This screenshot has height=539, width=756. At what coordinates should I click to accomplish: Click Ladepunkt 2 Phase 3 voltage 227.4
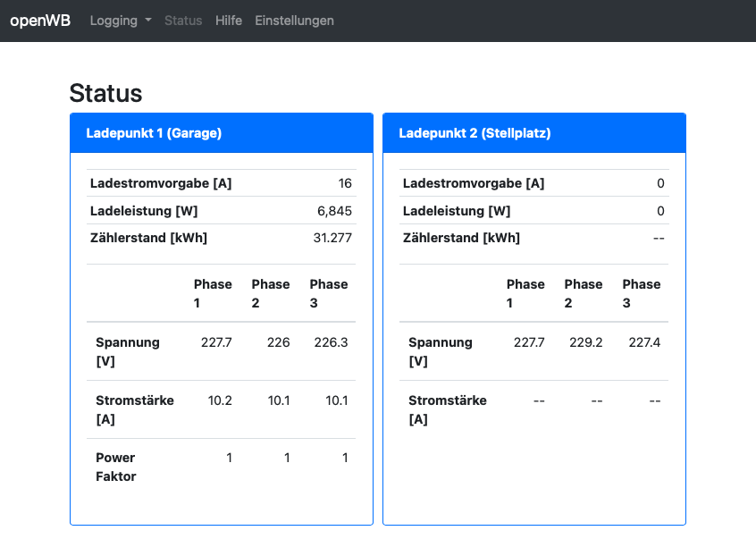(644, 342)
